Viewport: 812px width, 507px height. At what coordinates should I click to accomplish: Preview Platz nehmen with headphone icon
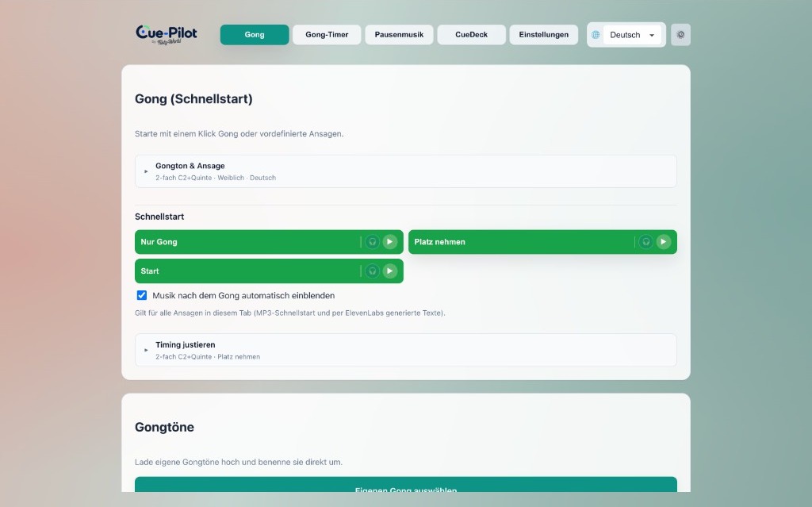point(645,242)
